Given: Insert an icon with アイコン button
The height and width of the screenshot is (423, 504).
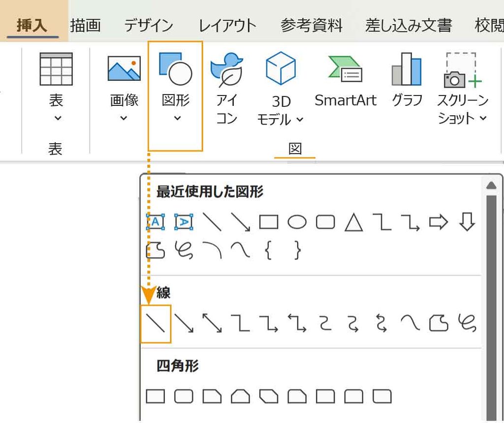Looking at the screenshot, I should (x=226, y=89).
